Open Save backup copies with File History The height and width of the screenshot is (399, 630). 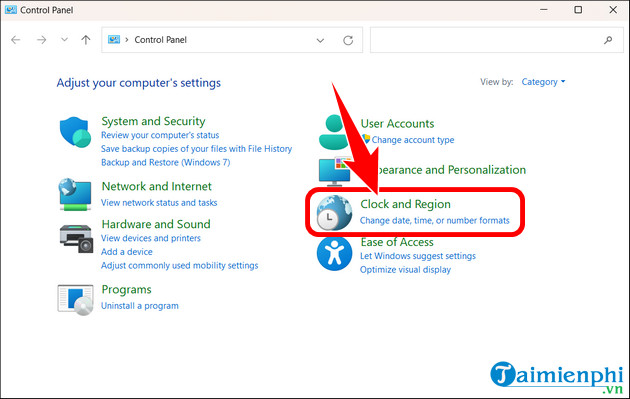pyautogui.click(x=196, y=149)
